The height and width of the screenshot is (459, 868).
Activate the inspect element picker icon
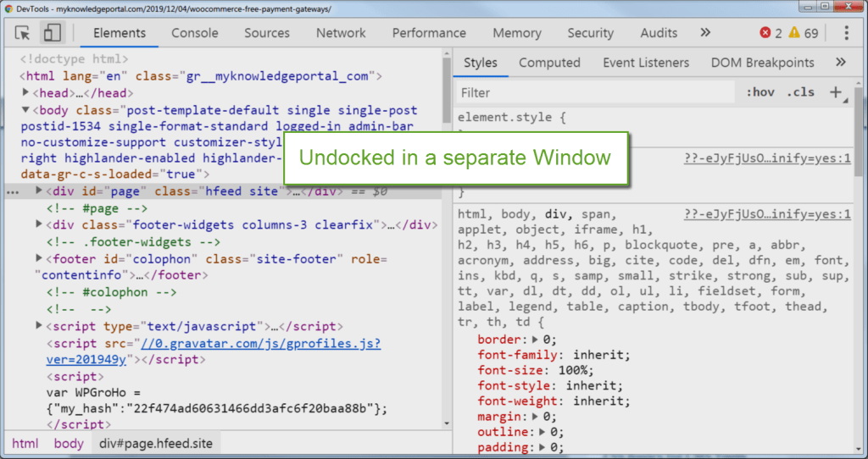[x=23, y=33]
